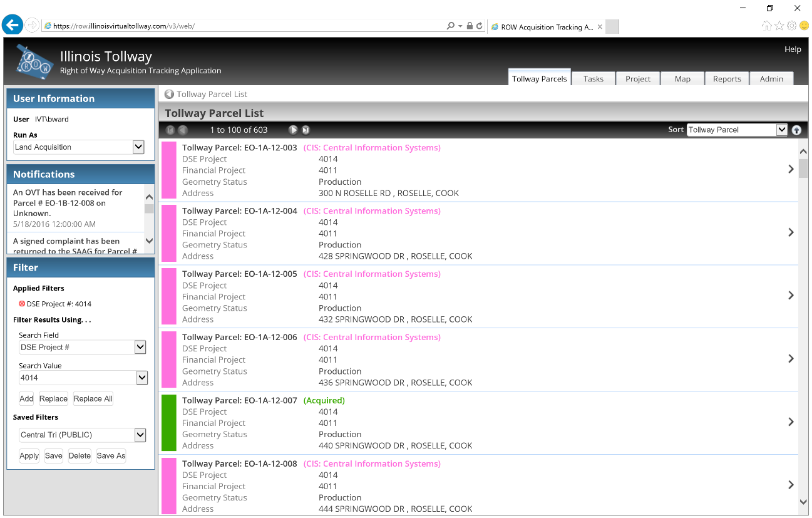The height and width of the screenshot is (518, 812).
Task: Go to next page of parcel list
Action: point(292,130)
